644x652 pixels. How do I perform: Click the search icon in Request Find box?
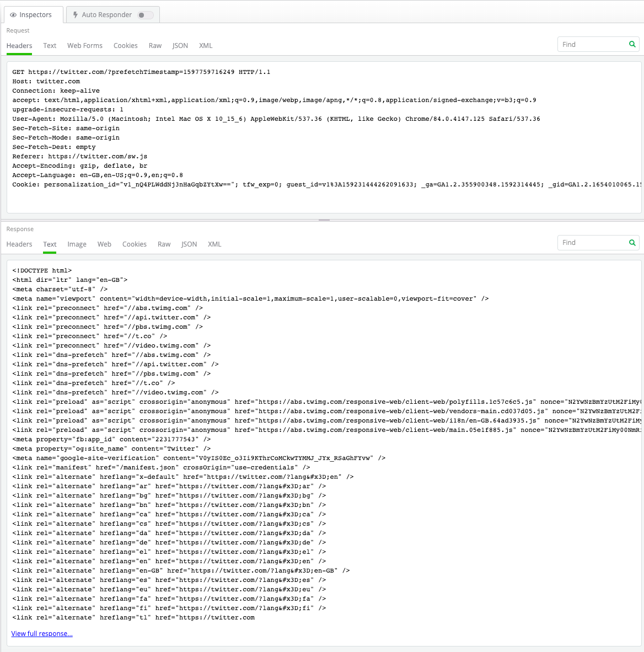(x=632, y=44)
